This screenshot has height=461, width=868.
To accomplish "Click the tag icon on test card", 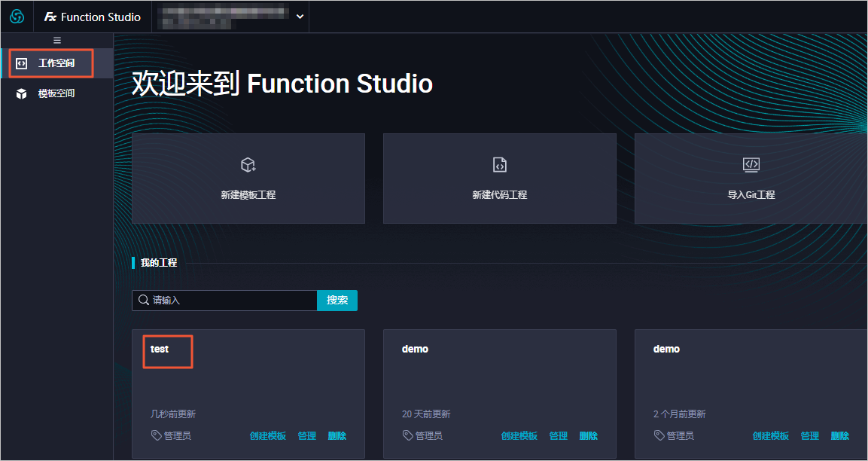I will (x=156, y=435).
